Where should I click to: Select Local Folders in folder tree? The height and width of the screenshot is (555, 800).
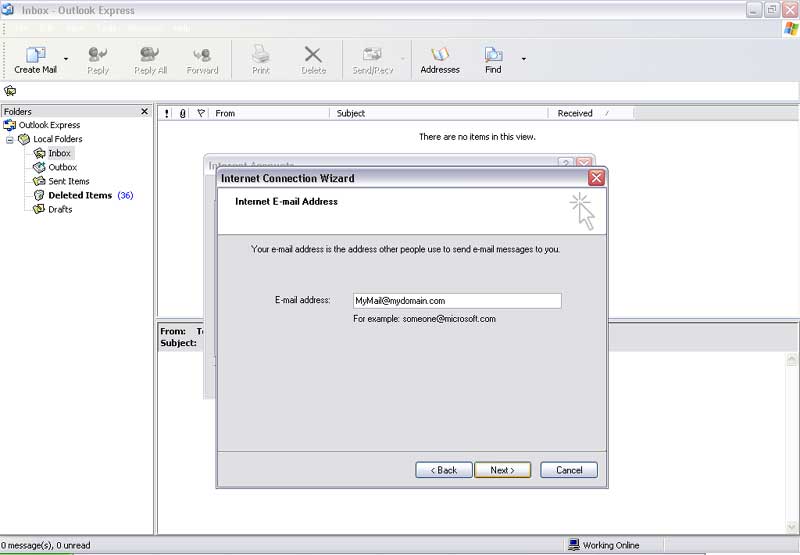point(50,139)
